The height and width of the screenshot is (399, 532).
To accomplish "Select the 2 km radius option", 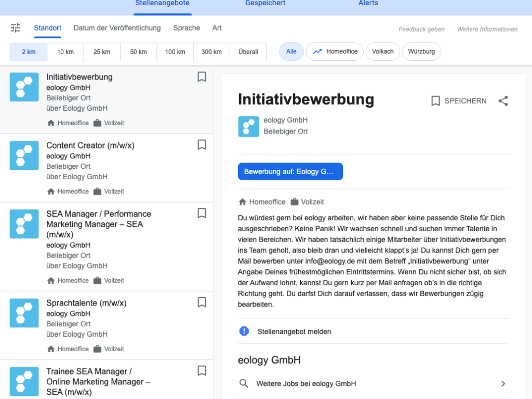I will [29, 52].
